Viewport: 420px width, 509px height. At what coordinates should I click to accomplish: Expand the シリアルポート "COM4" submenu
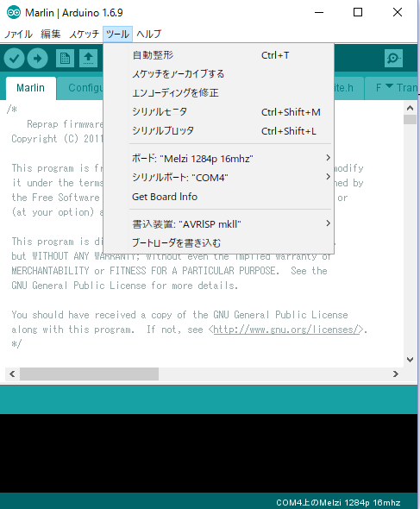(x=218, y=178)
